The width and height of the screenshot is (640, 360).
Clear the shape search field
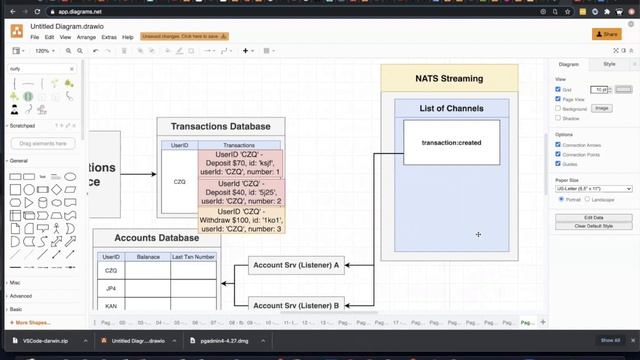[72, 69]
